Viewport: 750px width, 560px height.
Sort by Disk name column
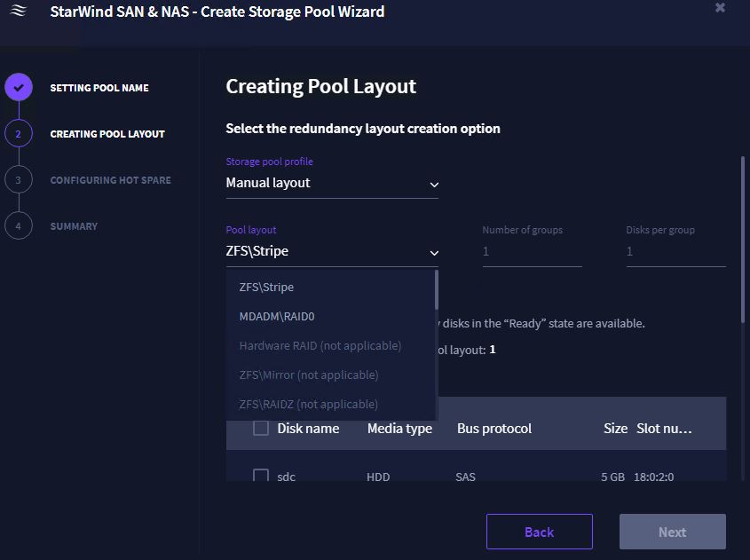tap(308, 429)
